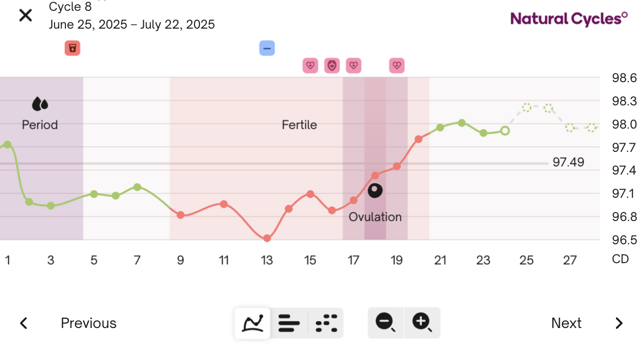Click the intercourse heart above cycle day 19
Viewport: 644px width, 348px height.
pyautogui.click(x=397, y=65)
